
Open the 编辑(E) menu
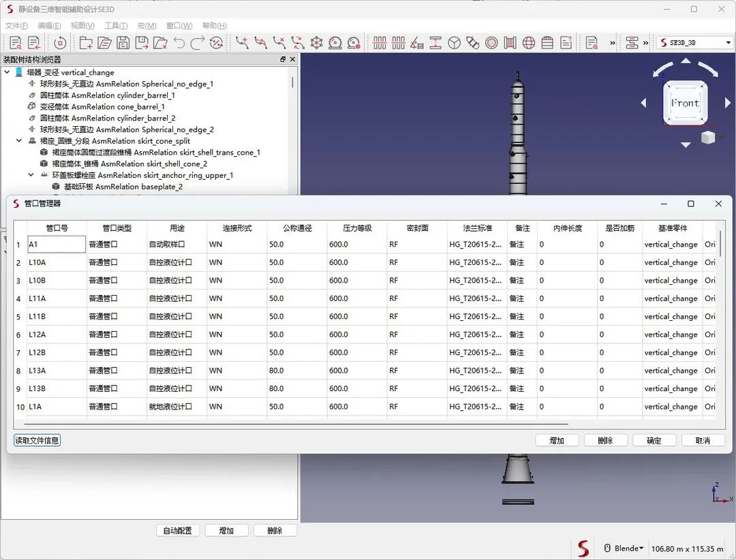point(49,26)
